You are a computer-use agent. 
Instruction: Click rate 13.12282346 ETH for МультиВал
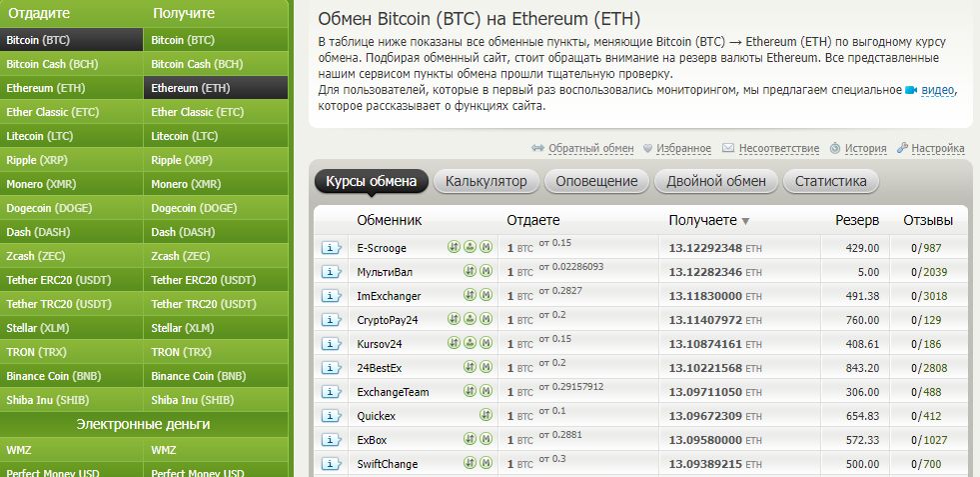715,272
